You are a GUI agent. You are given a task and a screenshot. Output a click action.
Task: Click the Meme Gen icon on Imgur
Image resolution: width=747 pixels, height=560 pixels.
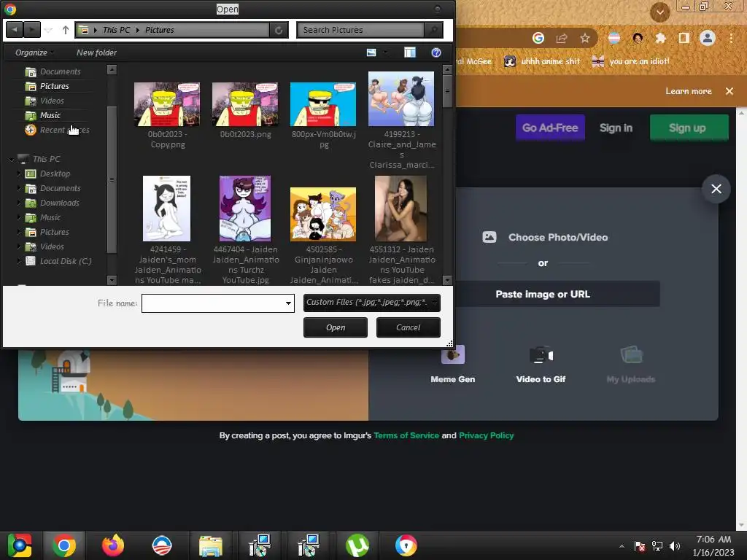(x=452, y=355)
